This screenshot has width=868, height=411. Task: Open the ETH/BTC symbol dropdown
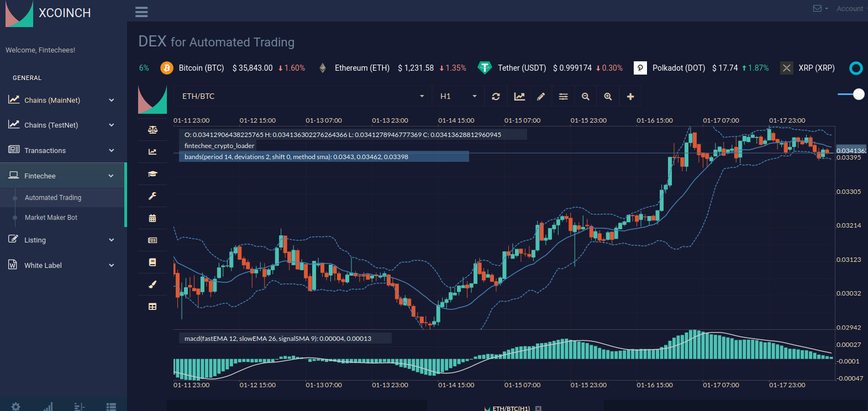tap(303, 97)
